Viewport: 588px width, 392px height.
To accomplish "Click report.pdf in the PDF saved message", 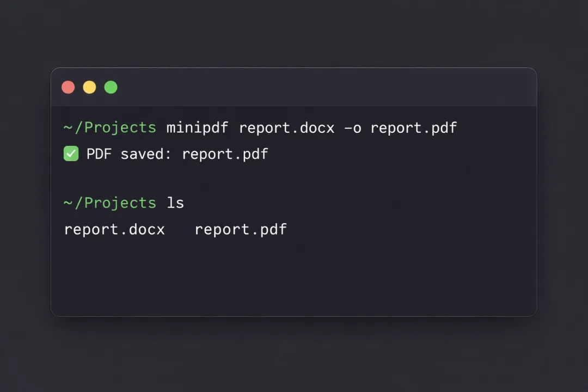I will coord(225,154).
